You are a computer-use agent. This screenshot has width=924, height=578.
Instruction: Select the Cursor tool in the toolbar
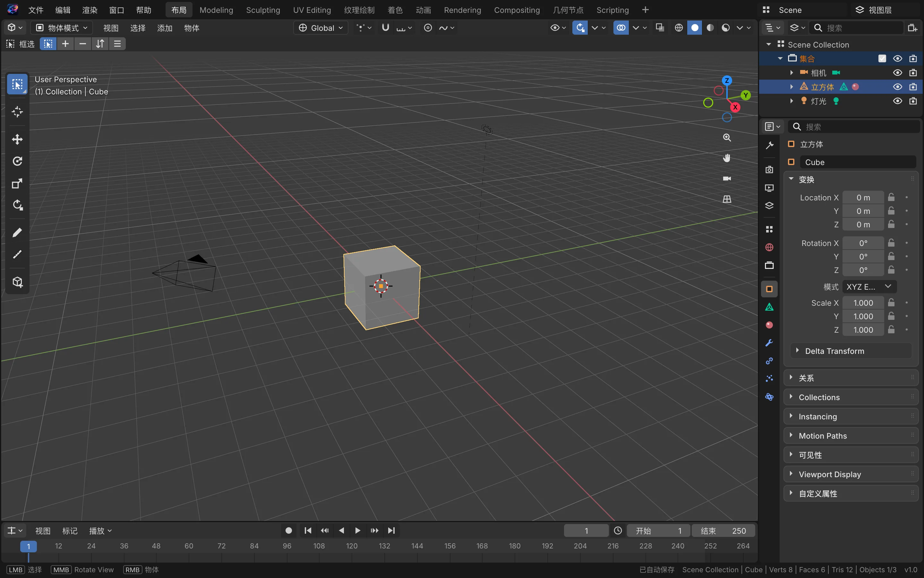point(17,112)
